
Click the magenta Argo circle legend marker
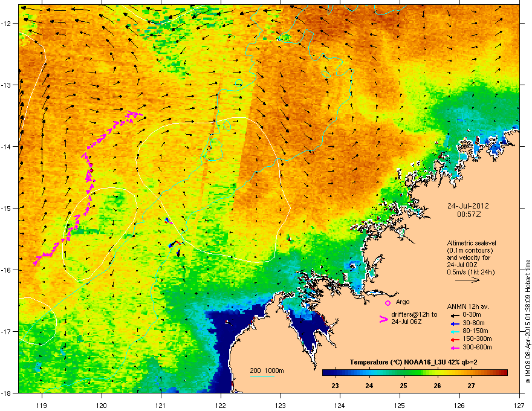pos(388,303)
